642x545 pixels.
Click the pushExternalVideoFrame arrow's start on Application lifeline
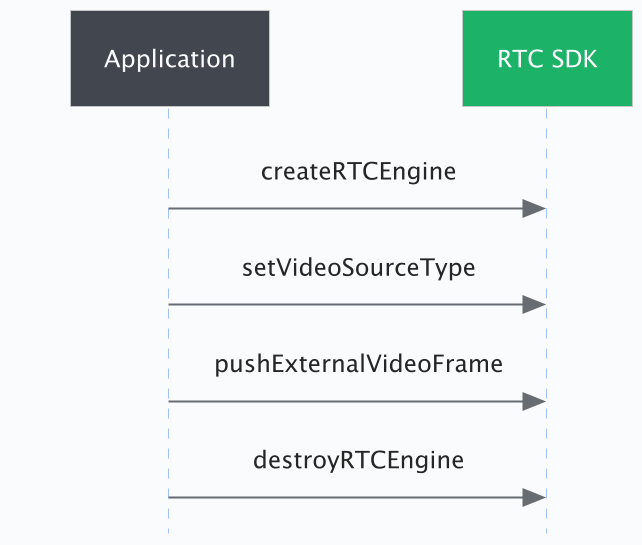click(170, 401)
